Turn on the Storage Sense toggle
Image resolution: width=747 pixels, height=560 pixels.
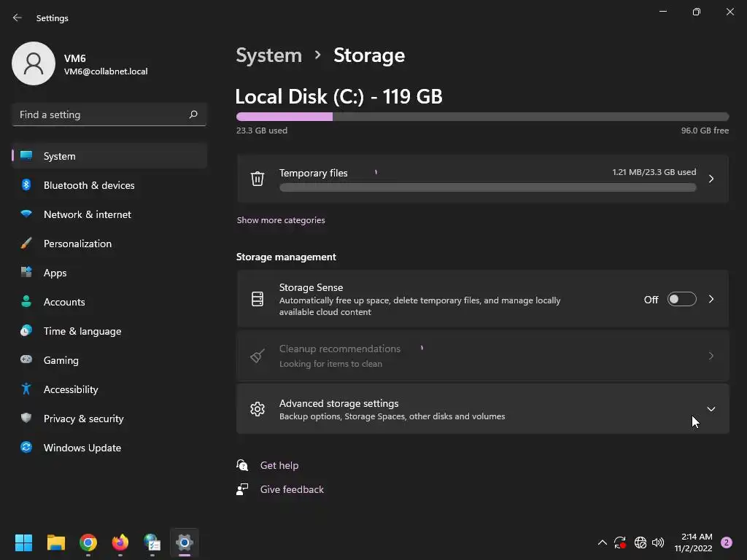[681, 299]
